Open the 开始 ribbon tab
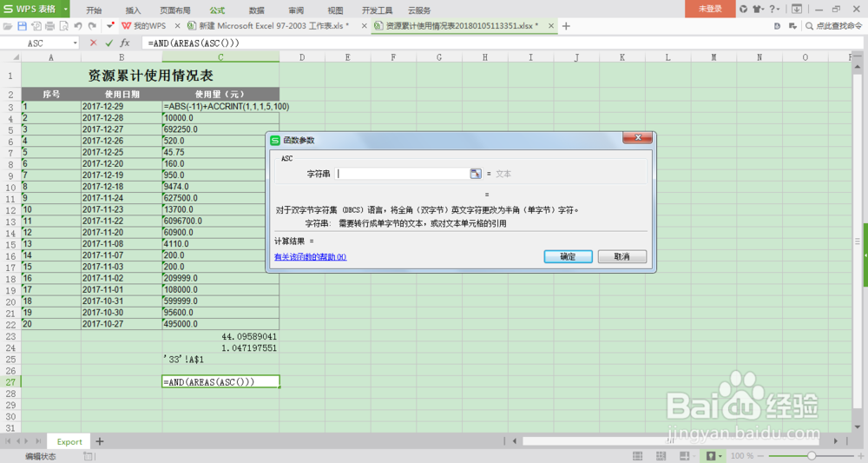This screenshot has width=868, height=463. click(94, 10)
